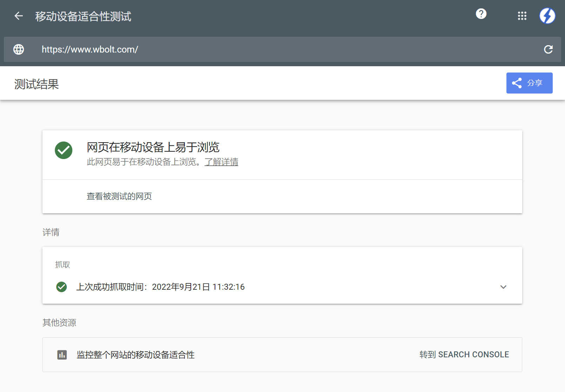Open the help question mark icon
Screen dimensions: 565x392
(x=481, y=14)
